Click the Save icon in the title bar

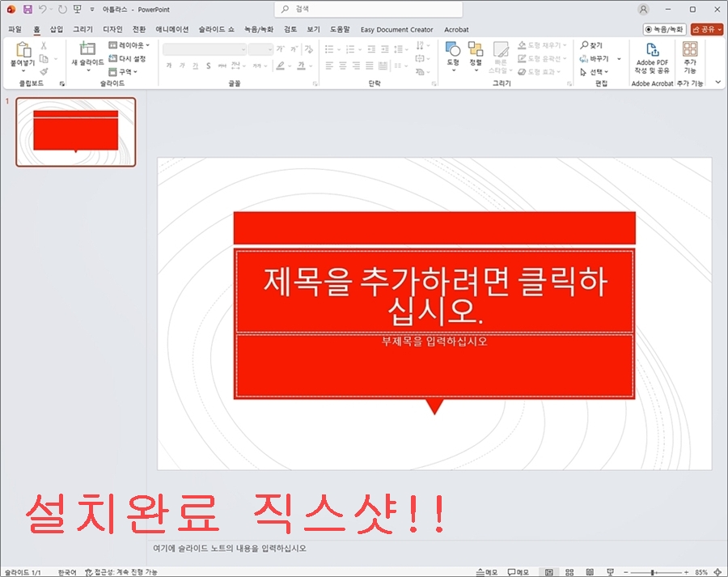[28, 9]
